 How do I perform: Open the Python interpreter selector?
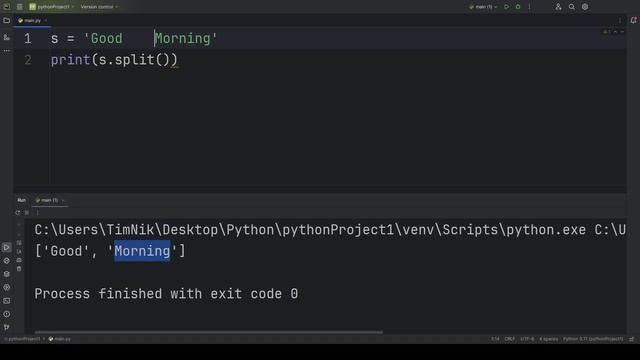593,339
